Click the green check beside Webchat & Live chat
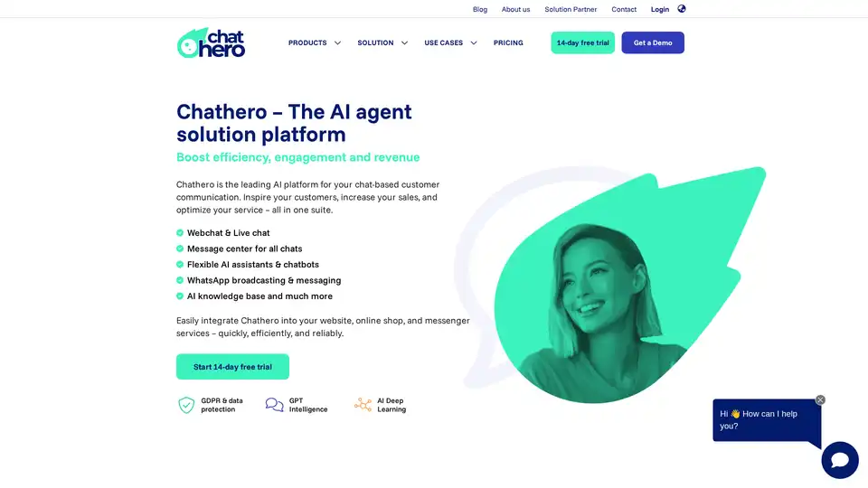This screenshot has width=868, height=488. [180, 233]
